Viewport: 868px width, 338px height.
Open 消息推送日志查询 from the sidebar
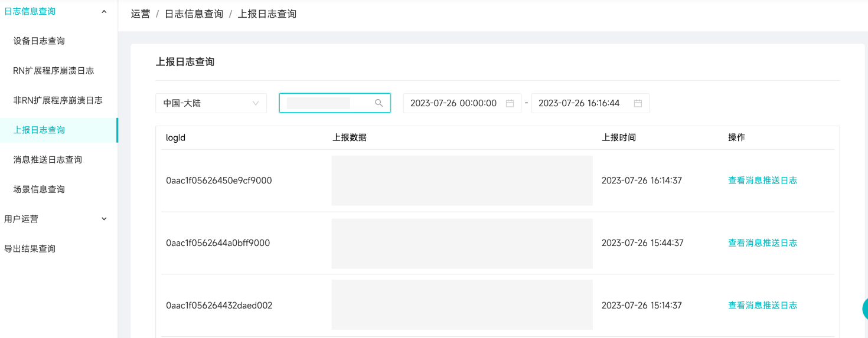coord(47,159)
